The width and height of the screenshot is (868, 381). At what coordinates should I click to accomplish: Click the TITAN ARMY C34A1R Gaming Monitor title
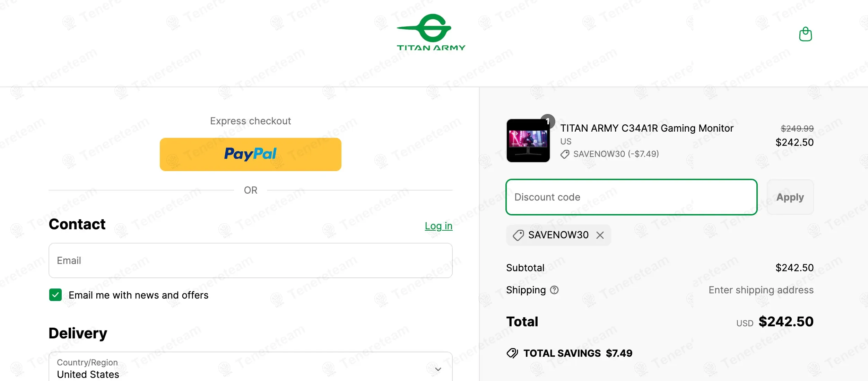click(646, 128)
